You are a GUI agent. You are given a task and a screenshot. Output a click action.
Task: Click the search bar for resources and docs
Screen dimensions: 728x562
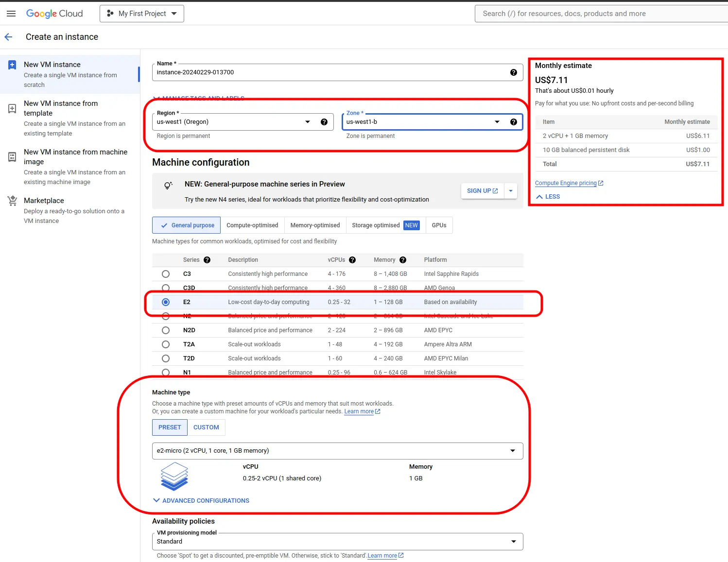(601, 14)
